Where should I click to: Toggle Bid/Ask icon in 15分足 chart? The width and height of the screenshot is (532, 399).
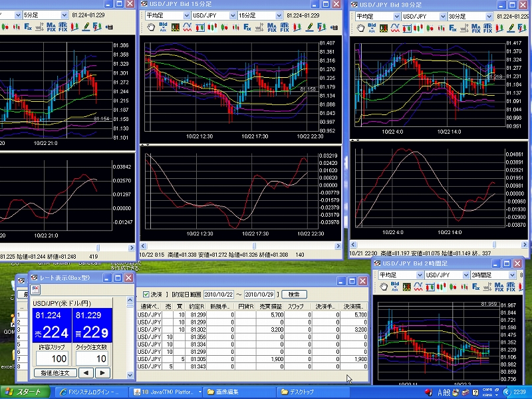pyautogui.click(x=163, y=27)
